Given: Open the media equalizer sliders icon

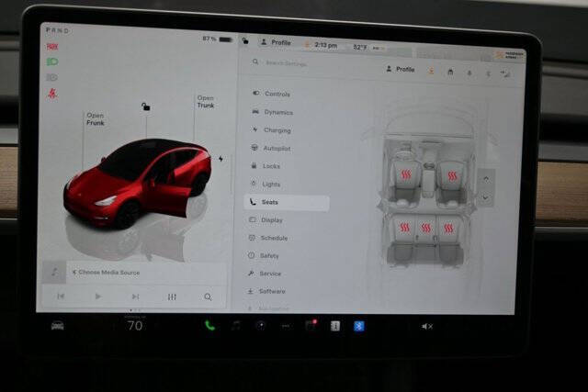Looking at the screenshot, I should pyautogui.click(x=172, y=297).
